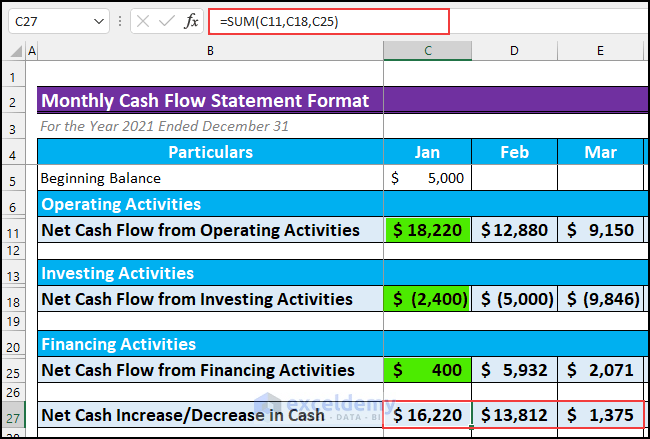Screen dimensions: 650x439
Task: Select column B header
Action: click(x=210, y=50)
